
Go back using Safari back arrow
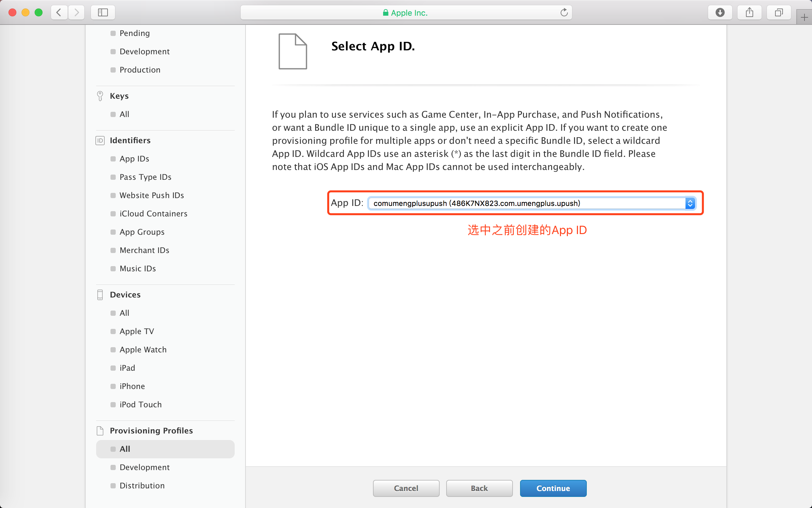(x=59, y=13)
